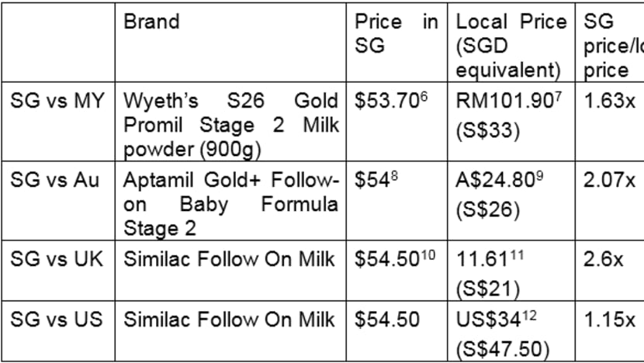Click footnote 8 next to $54
The width and height of the screenshot is (644, 363).
tap(394, 176)
